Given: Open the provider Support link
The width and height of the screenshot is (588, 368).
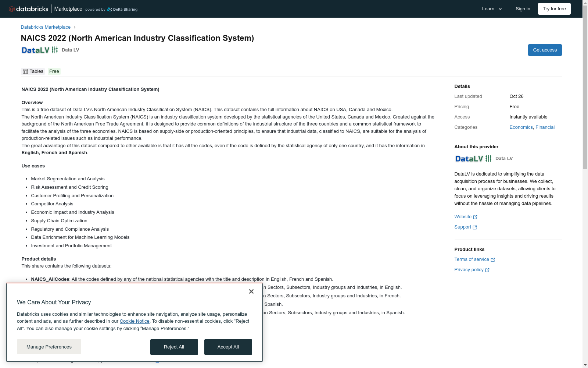Looking at the screenshot, I should point(463,227).
